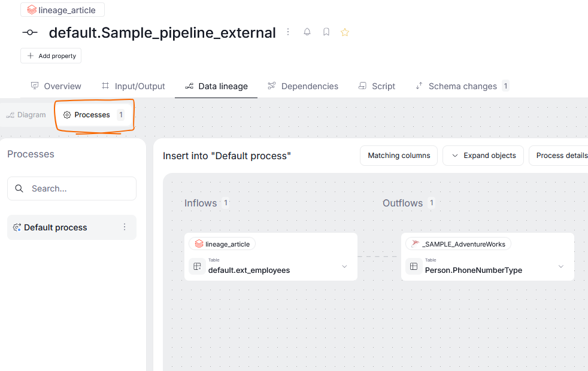Click the pipeline object icon beside the title

pos(30,32)
